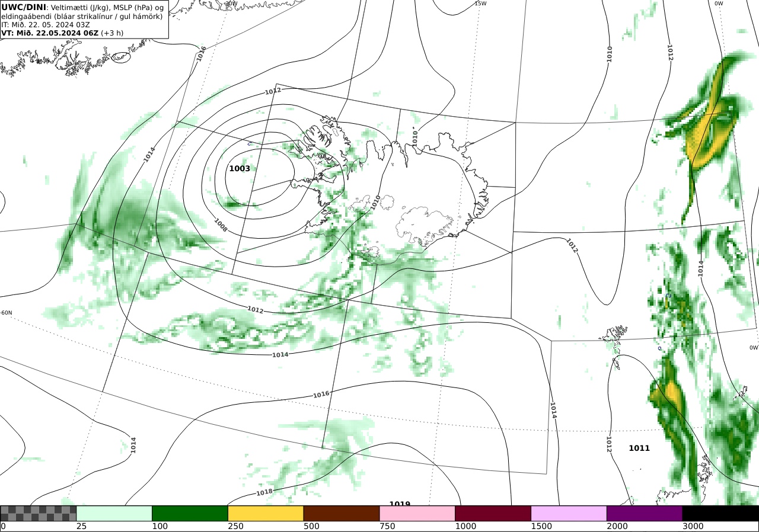Click the legend value "25"
Image resolution: width=759 pixels, height=532 pixels.
point(81,526)
